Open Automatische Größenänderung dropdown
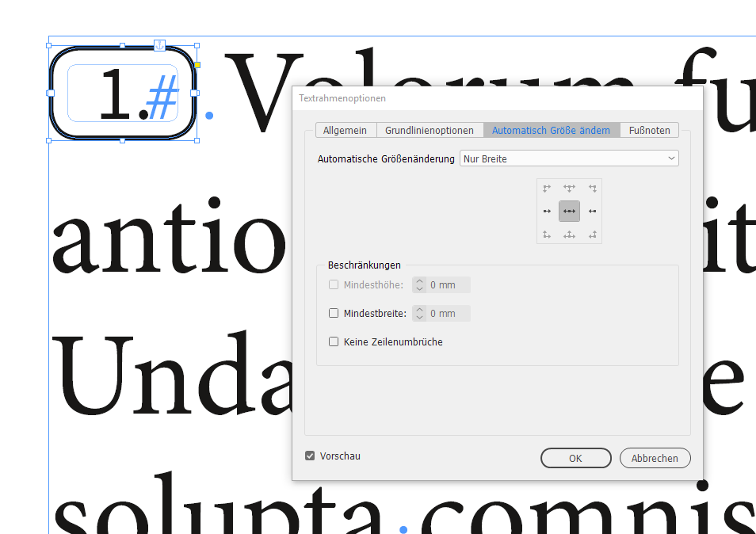756x534 pixels. point(570,158)
